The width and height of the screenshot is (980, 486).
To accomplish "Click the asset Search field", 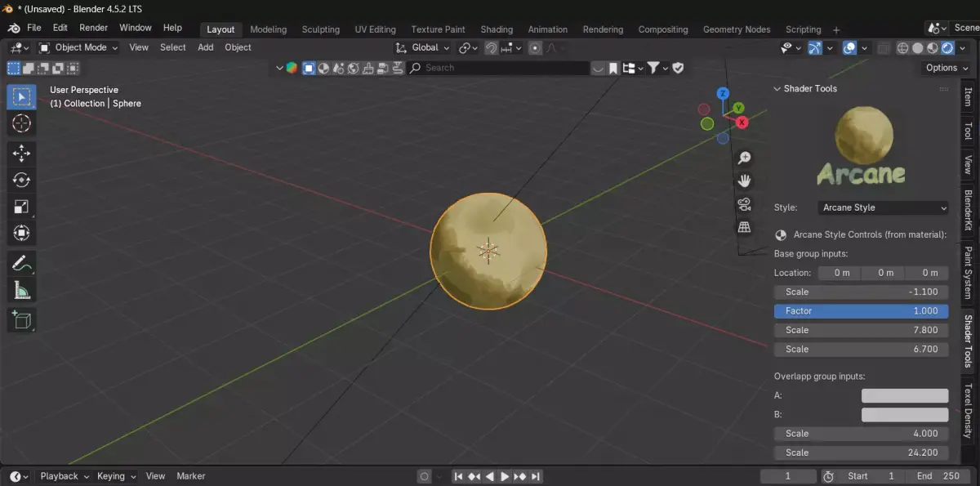I will click(497, 68).
